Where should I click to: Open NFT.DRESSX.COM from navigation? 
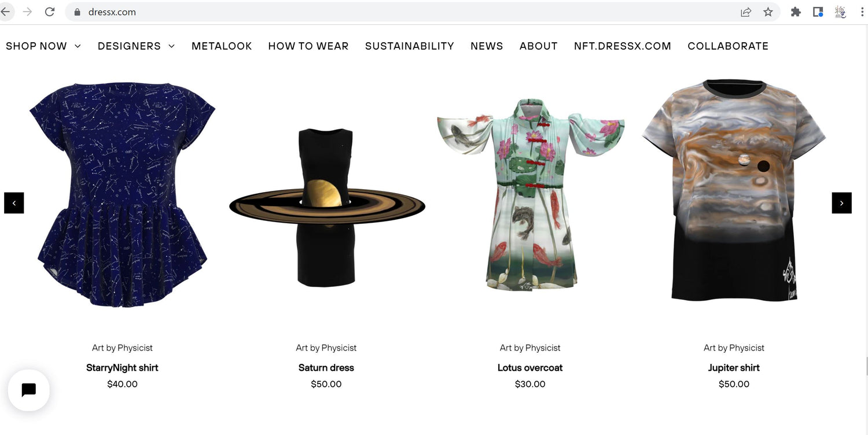[x=623, y=46]
